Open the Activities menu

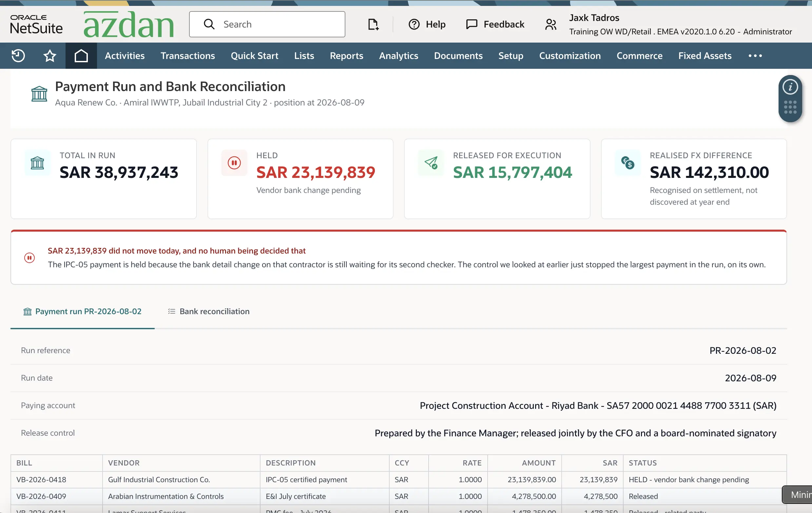point(125,56)
